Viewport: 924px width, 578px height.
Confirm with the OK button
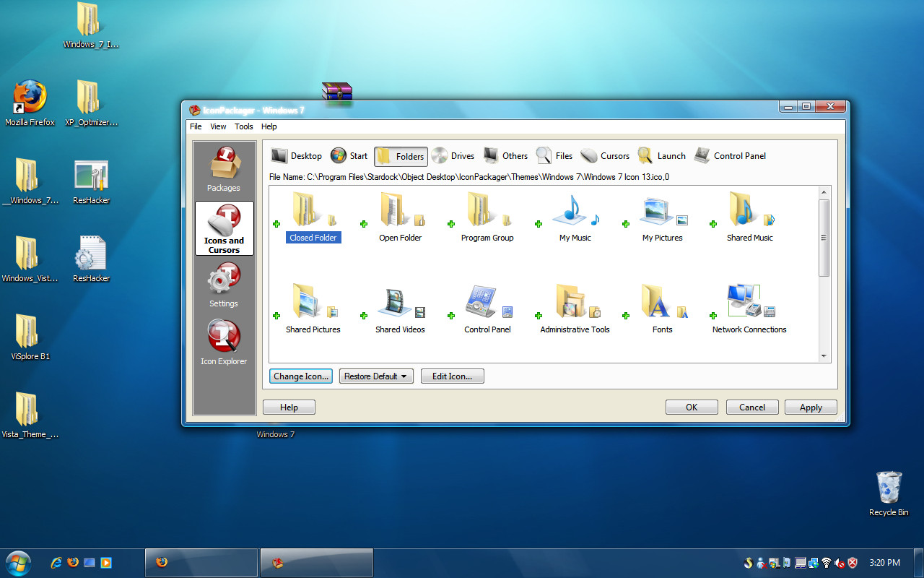click(x=692, y=407)
